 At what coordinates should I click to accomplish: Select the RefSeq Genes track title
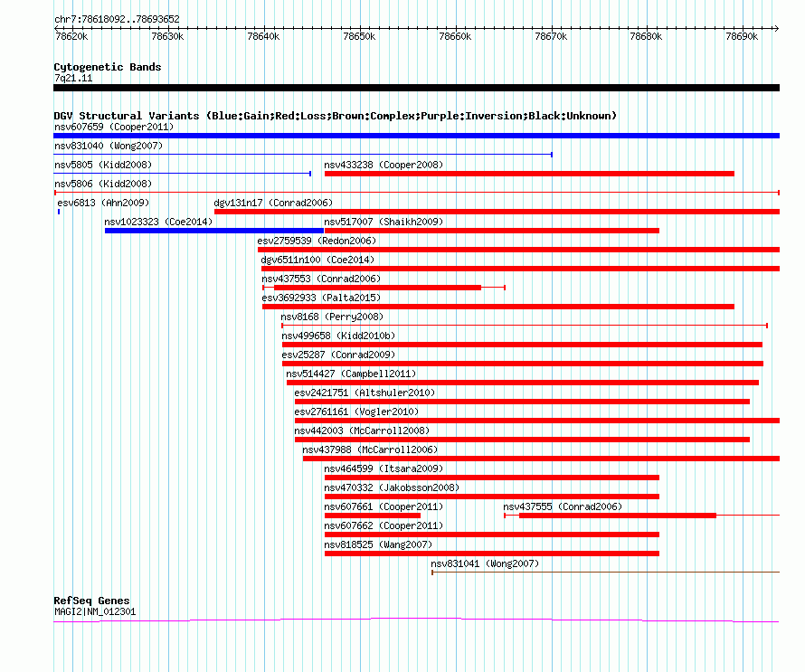click(91, 601)
